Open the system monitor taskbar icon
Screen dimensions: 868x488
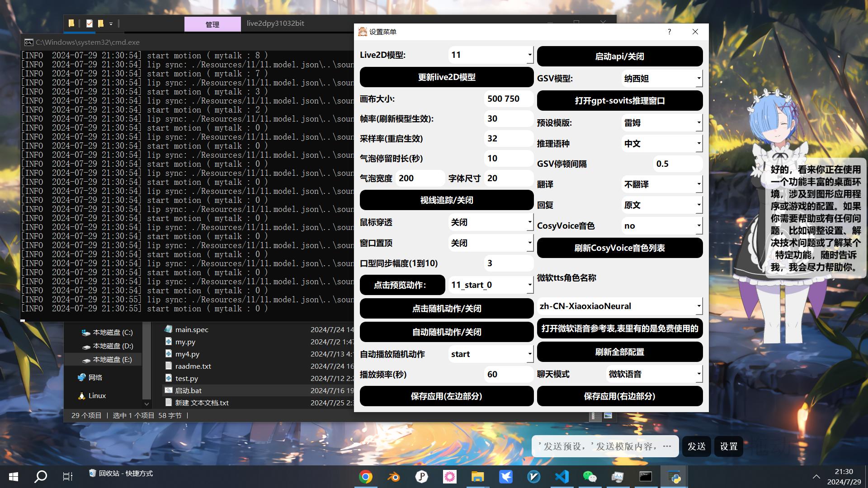click(x=618, y=477)
